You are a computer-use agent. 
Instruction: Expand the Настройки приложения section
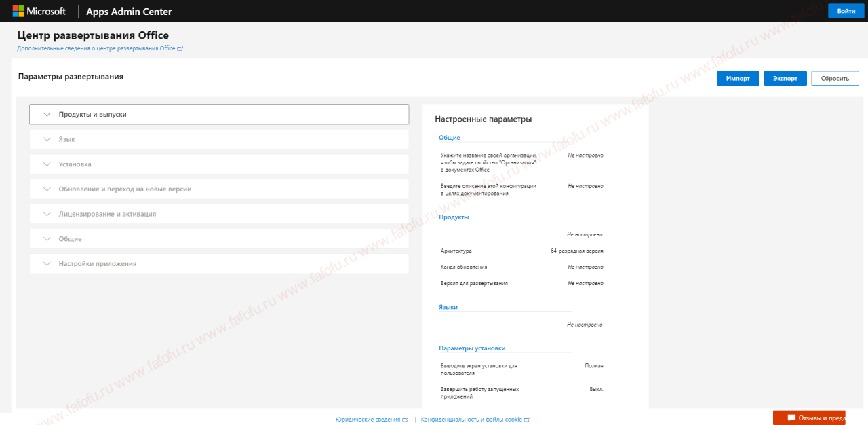pos(219,263)
